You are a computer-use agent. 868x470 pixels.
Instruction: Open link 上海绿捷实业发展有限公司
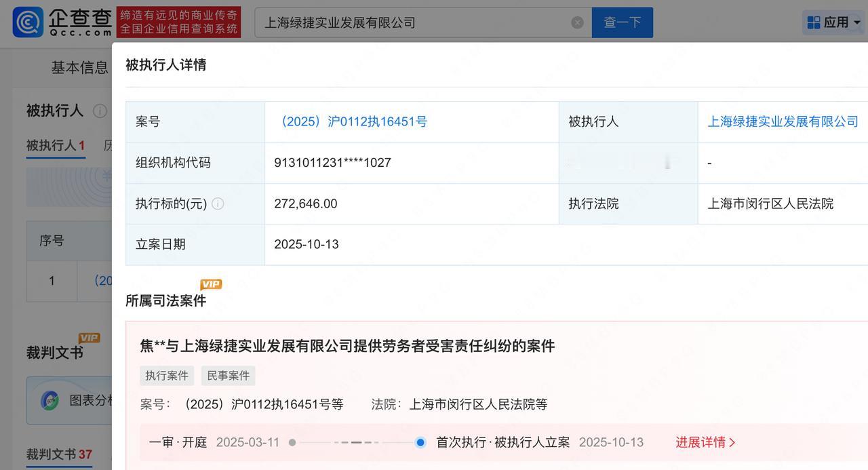click(x=783, y=121)
